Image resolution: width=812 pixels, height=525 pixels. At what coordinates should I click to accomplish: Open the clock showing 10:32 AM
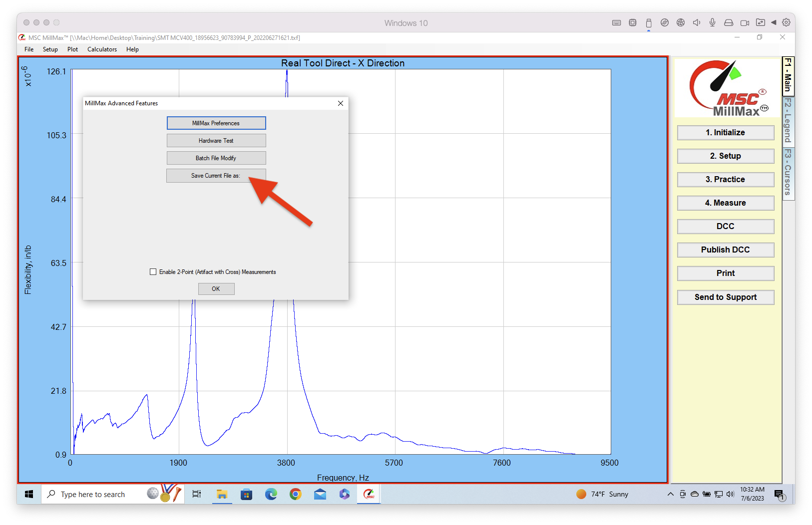pos(753,494)
